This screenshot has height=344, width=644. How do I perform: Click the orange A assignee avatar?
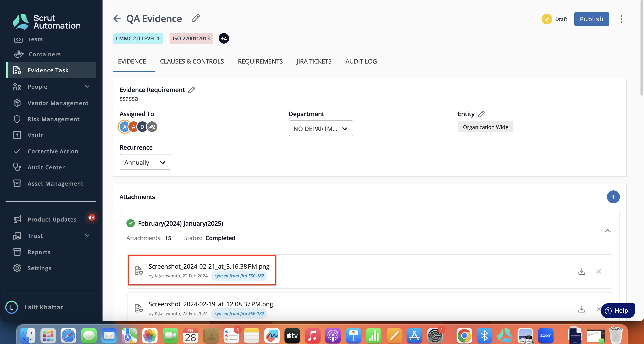point(133,127)
